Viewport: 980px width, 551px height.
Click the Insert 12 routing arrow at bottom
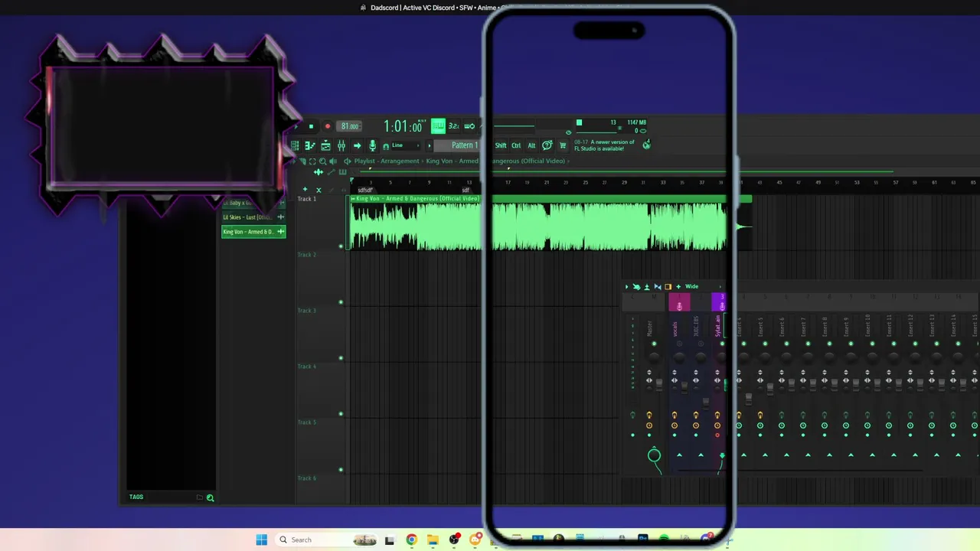click(915, 455)
